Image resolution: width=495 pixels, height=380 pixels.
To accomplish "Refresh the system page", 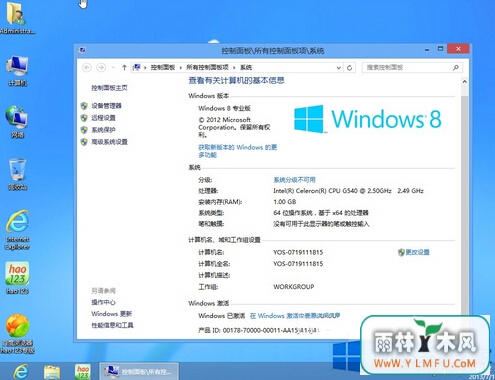I will click(x=350, y=68).
